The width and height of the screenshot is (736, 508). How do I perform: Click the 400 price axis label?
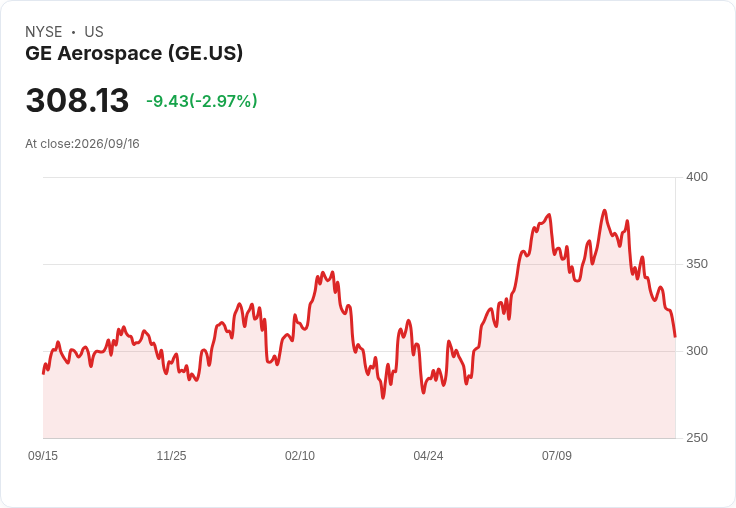pos(697,177)
